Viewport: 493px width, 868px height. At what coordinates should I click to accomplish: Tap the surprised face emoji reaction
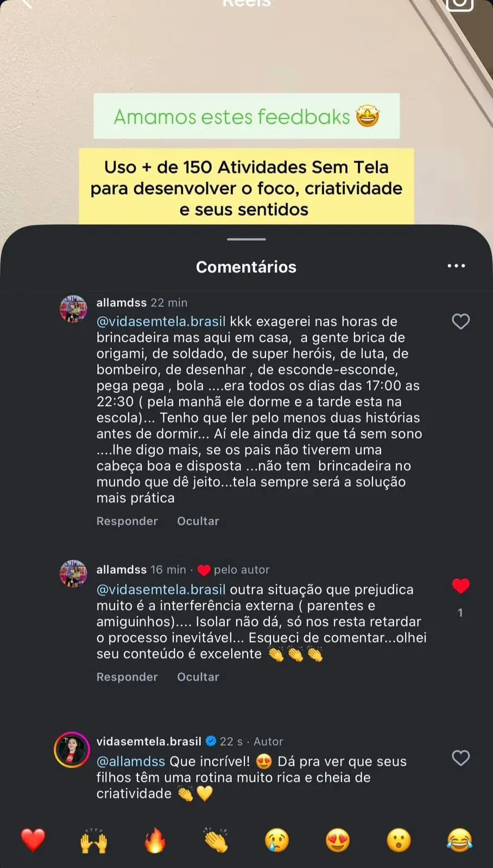399,841
